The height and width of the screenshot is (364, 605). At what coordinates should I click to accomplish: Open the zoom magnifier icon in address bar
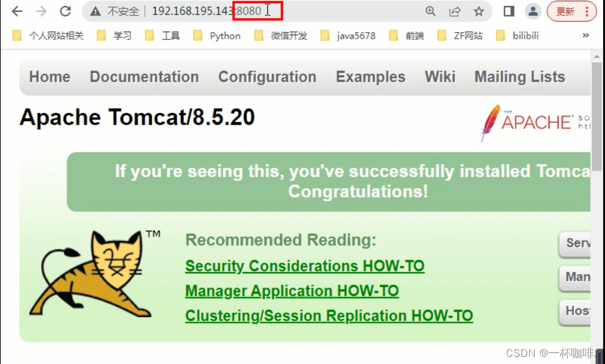pyautogui.click(x=430, y=11)
